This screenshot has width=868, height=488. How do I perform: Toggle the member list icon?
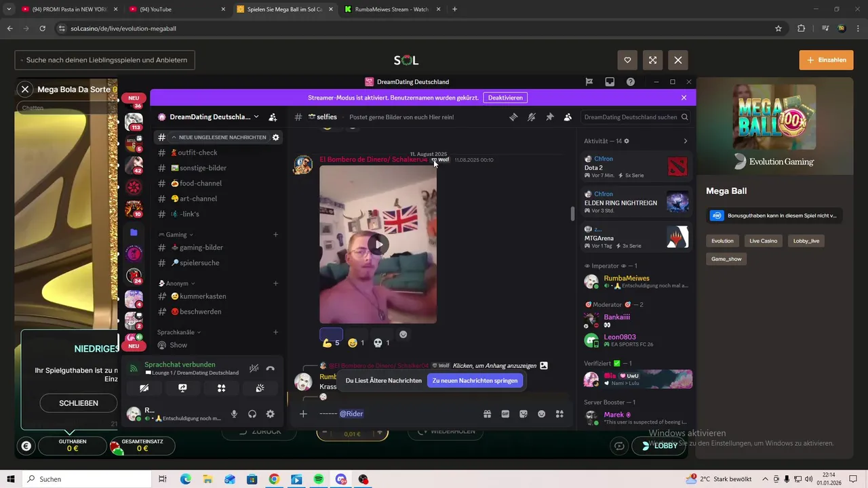tap(568, 117)
